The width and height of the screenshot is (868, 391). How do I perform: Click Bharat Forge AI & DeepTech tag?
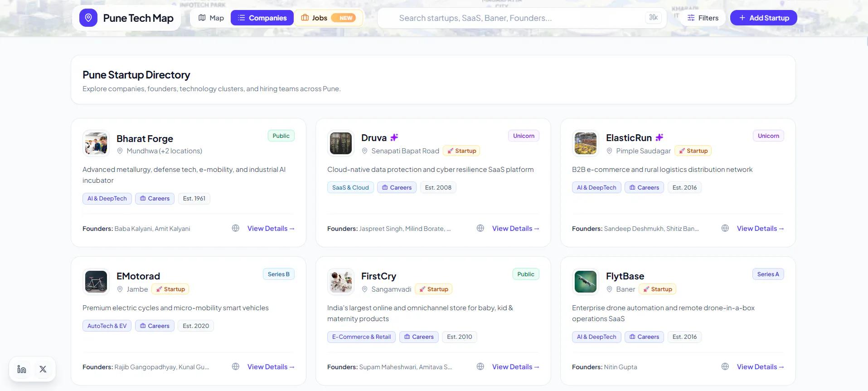107,198
